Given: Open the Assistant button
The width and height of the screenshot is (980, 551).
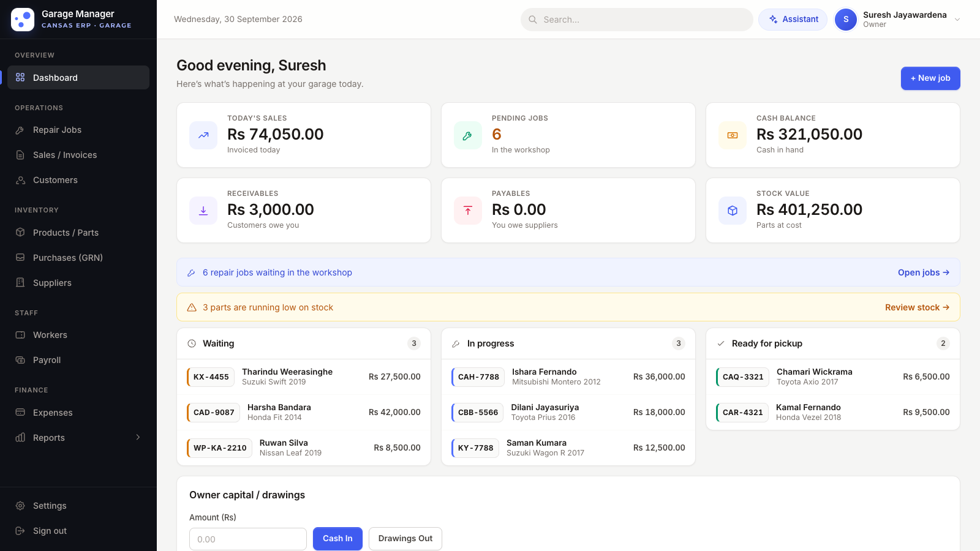Looking at the screenshot, I should [793, 20].
